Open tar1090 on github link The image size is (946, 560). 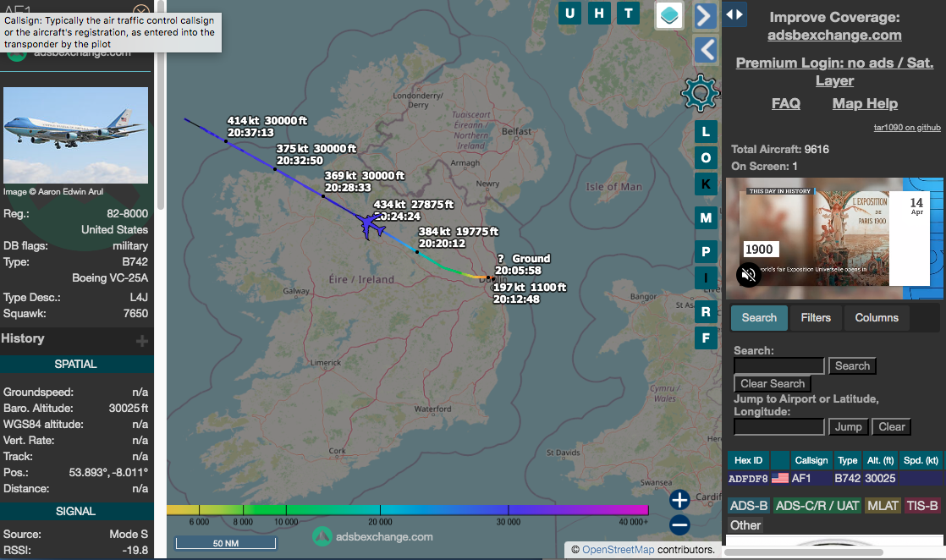pos(907,128)
